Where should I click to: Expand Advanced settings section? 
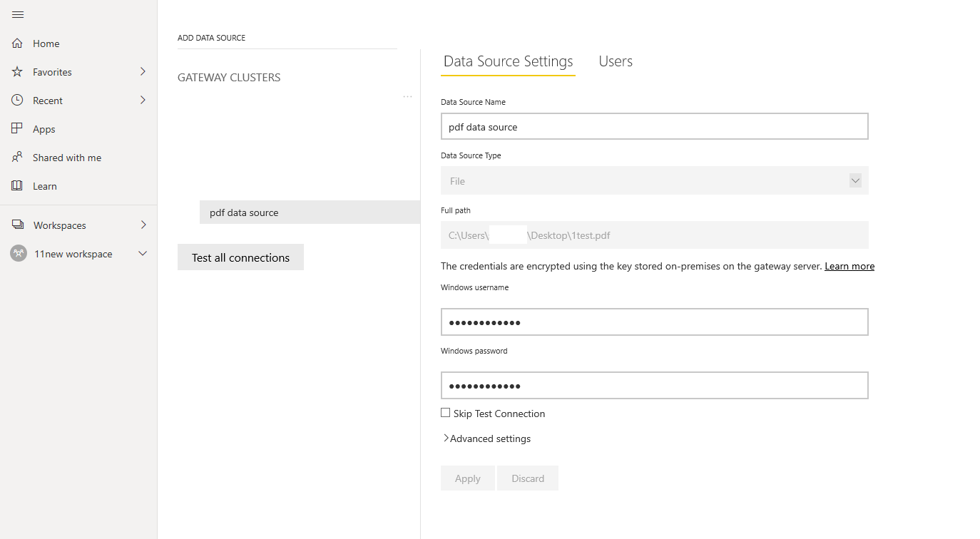(x=487, y=438)
